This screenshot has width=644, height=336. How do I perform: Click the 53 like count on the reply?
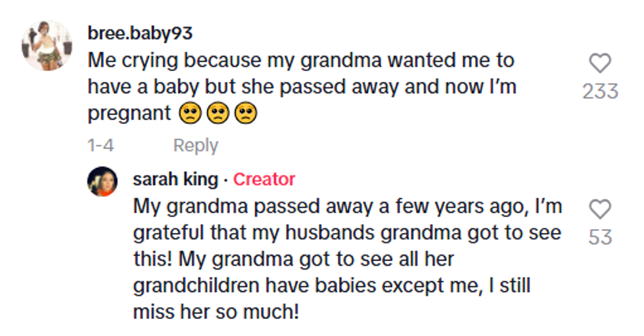coord(600,236)
